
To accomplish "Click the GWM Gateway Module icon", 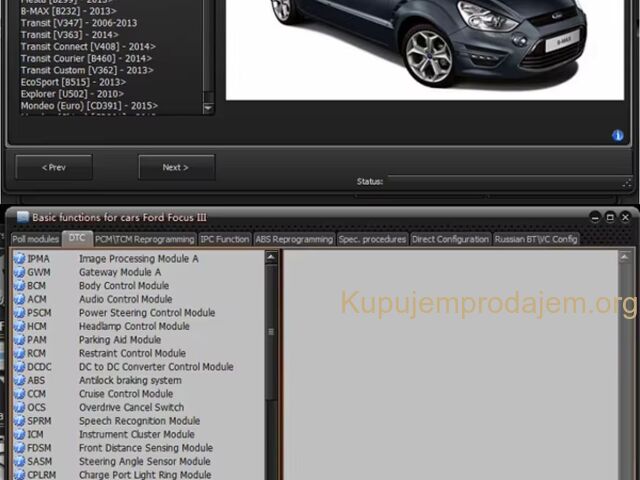I will 19,272.
